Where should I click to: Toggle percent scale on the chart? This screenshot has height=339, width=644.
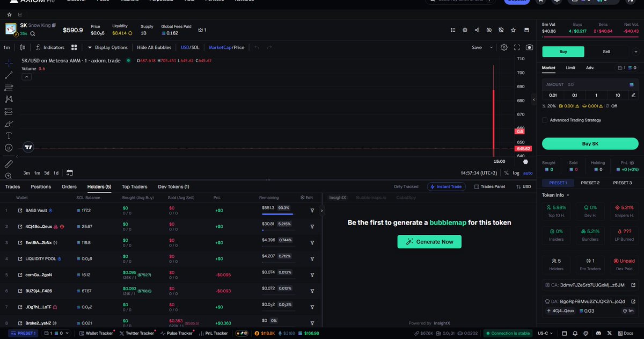click(506, 173)
